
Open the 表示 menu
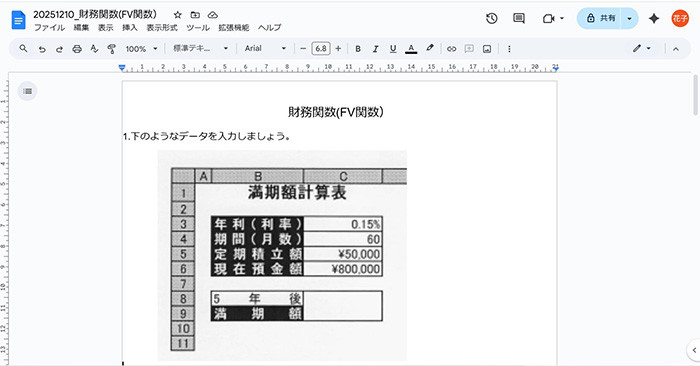pos(106,28)
